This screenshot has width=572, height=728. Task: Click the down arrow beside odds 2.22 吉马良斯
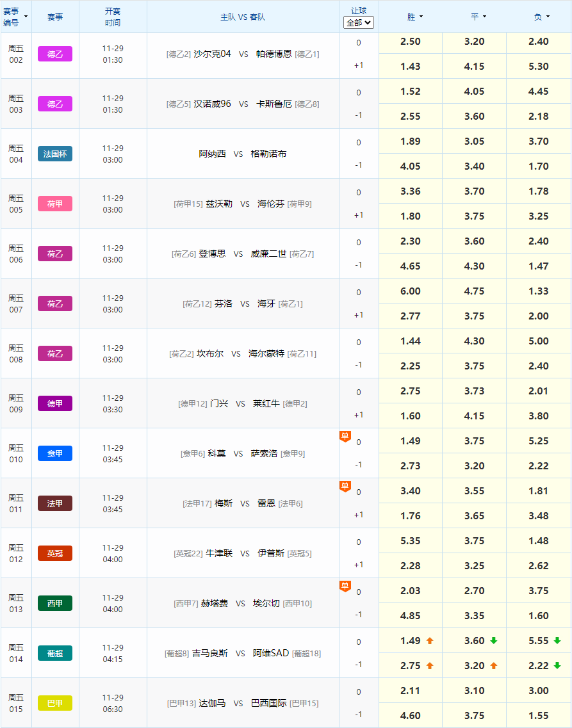557,666
